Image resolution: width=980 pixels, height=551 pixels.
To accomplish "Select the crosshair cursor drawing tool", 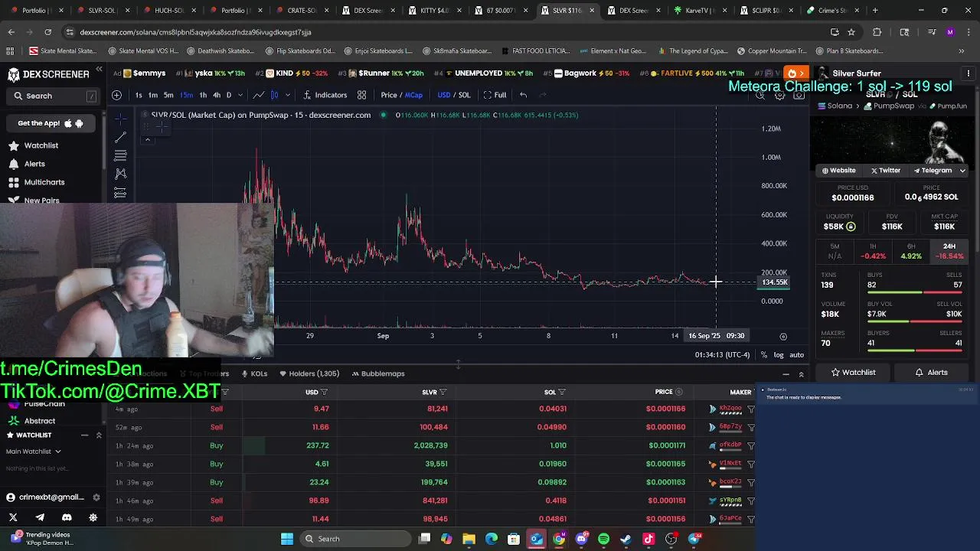I will (x=120, y=119).
